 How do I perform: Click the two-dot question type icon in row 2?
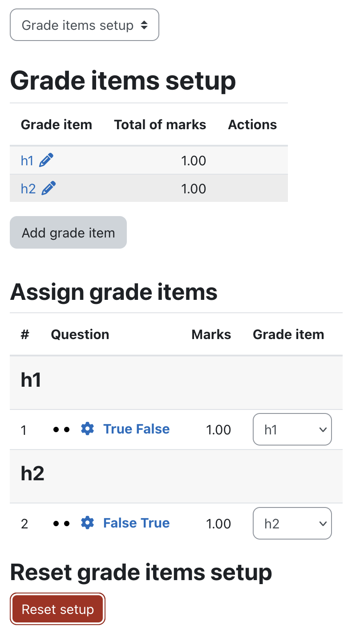click(61, 524)
